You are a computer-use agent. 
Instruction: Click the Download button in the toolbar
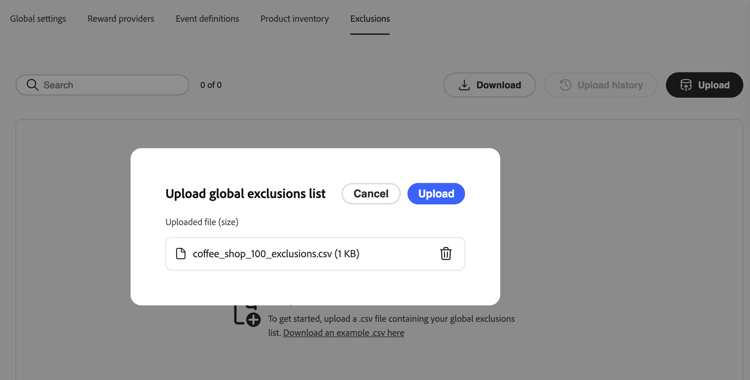[489, 85]
